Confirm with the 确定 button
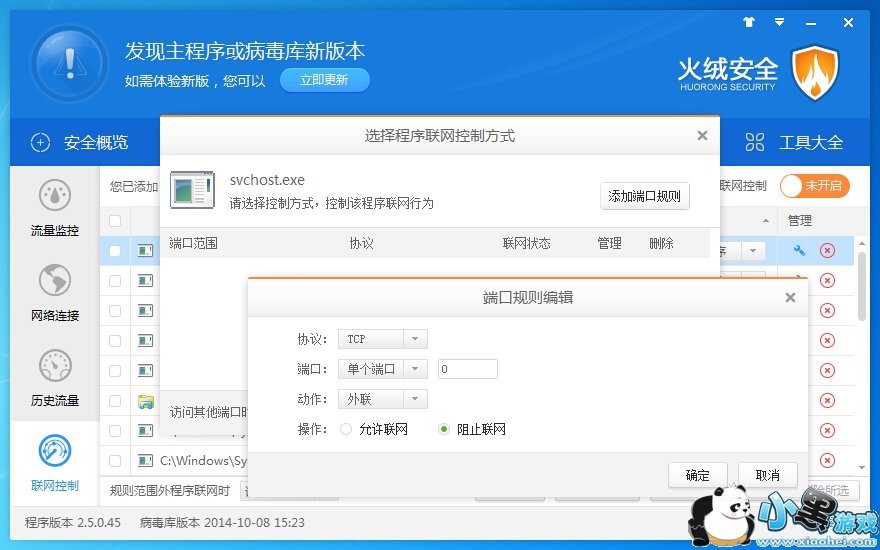Viewport: 880px width, 550px height. click(x=698, y=475)
